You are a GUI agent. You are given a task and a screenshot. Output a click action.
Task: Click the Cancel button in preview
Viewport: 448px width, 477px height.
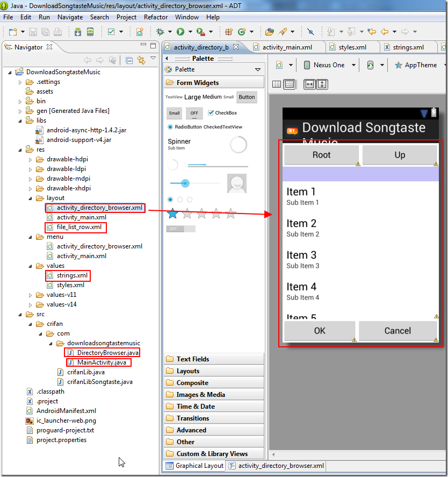pos(398,331)
